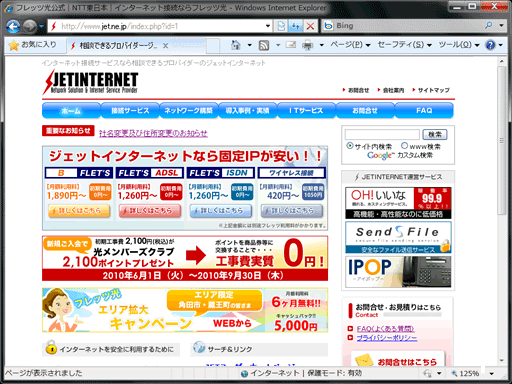Open the ツール(O) menu
The height and width of the screenshot is (384, 512).
click(x=459, y=45)
